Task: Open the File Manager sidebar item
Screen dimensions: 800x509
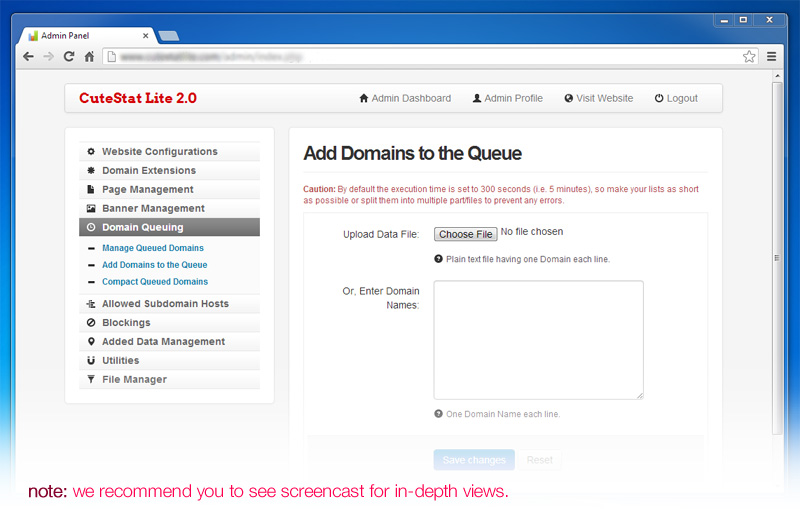Action: pyautogui.click(x=169, y=379)
